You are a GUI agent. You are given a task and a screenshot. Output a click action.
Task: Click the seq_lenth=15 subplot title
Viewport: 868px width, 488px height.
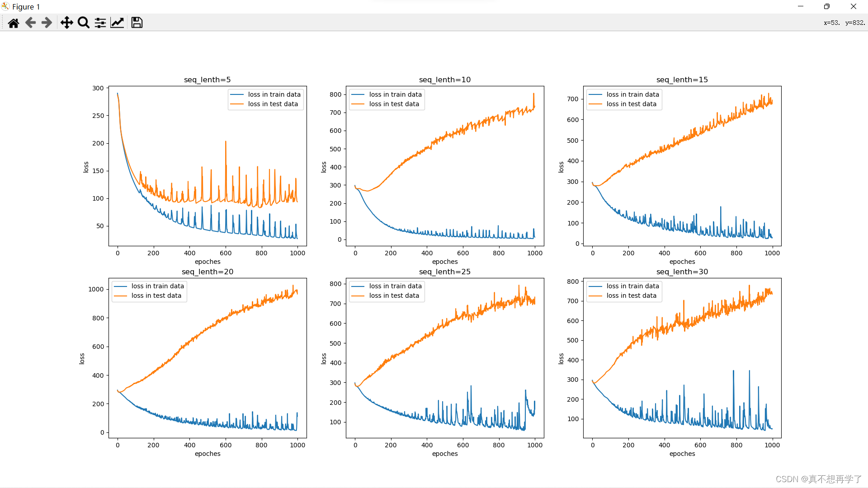pyautogui.click(x=682, y=80)
